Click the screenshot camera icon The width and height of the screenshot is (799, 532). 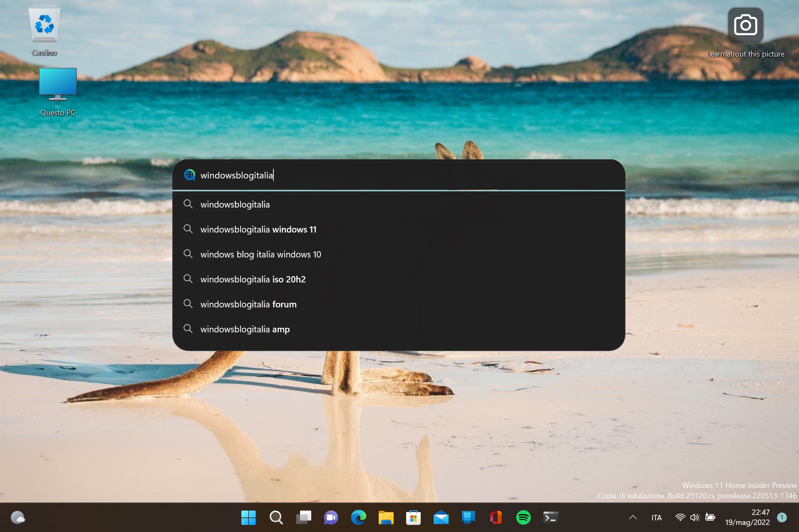coord(745,25)
